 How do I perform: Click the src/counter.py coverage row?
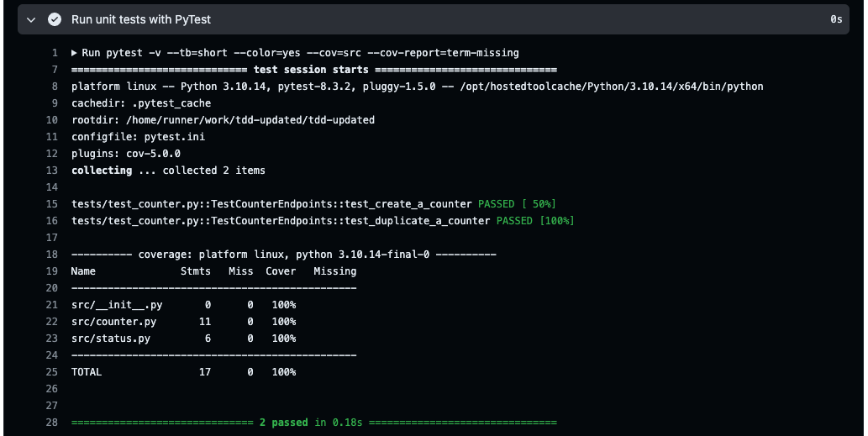click(x=184, y=322)
